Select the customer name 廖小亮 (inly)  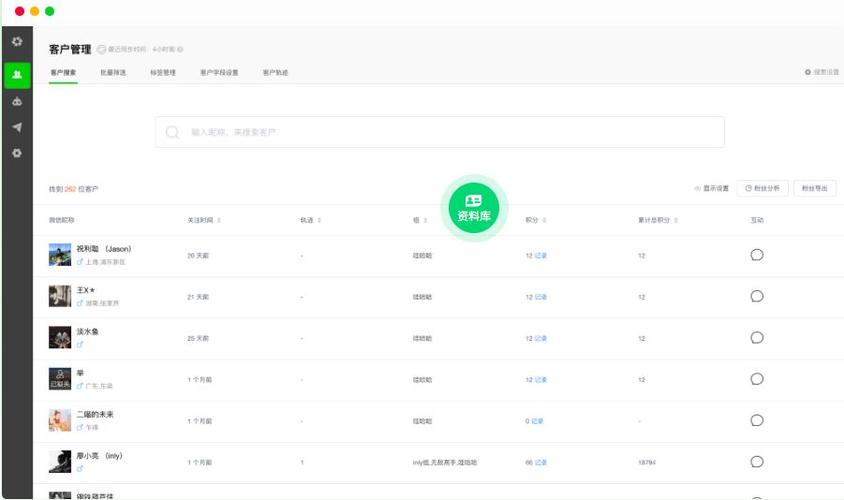click(100, 456)
